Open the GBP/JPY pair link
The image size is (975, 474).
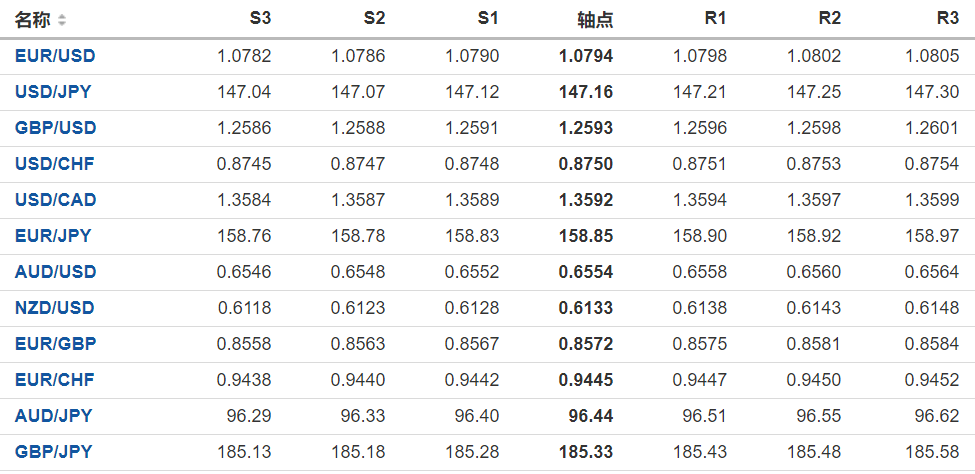pos(53,452)
